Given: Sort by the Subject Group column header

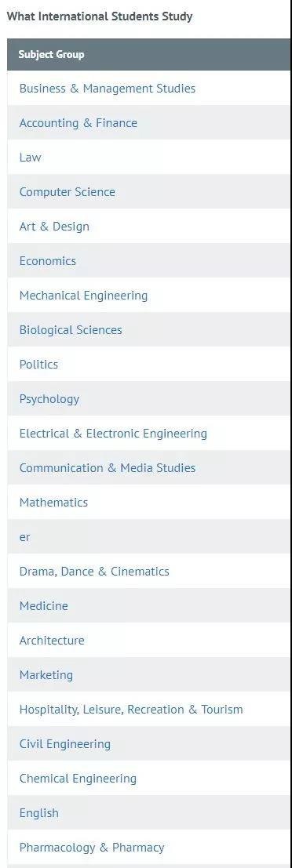Looking at the screenshot, I should 51,55.
